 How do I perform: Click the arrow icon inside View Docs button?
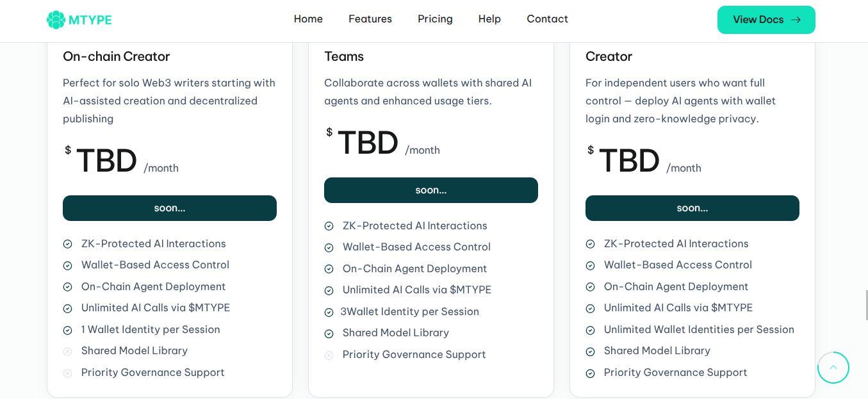[794, 19]
